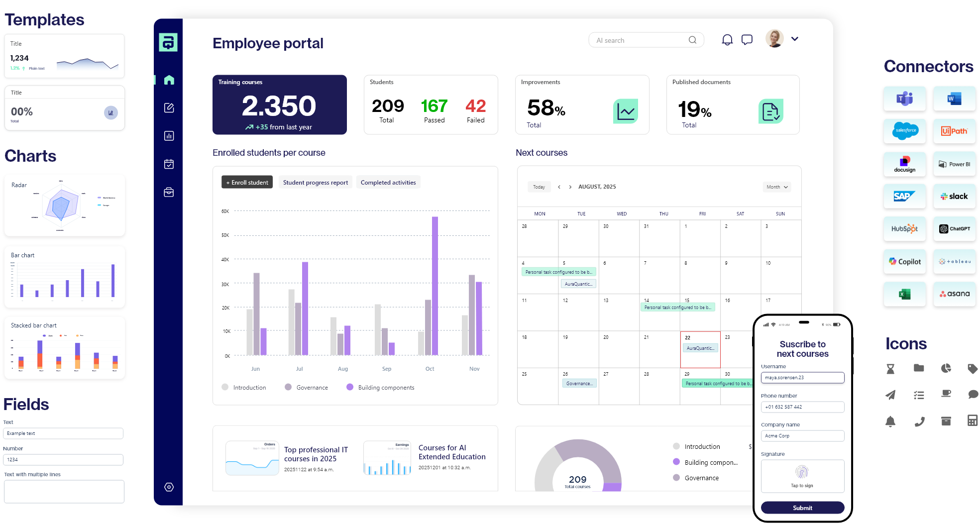Open the Month view dropdown on the calendar
Screen dimensions: 980x524
pyautogui.click(x=776, y=187)
